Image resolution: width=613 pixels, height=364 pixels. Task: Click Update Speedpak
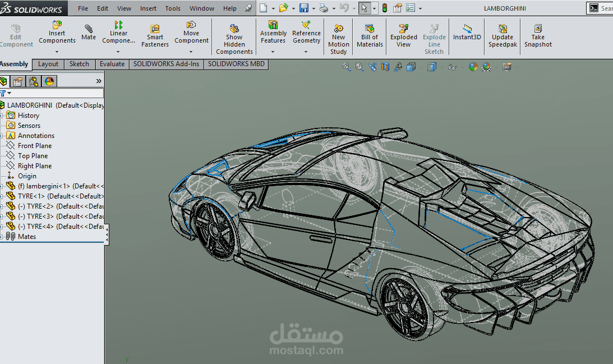503,36
